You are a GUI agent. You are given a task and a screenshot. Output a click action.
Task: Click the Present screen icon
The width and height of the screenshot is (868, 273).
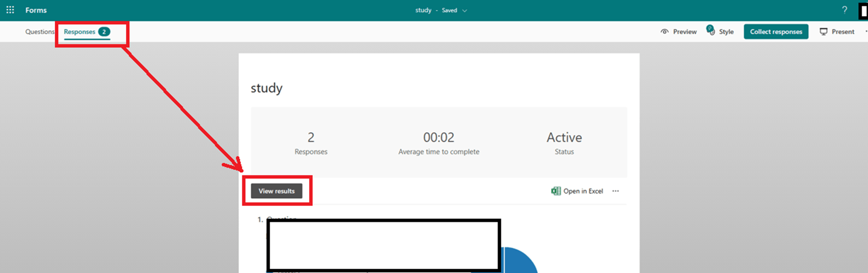pos(823,32)
